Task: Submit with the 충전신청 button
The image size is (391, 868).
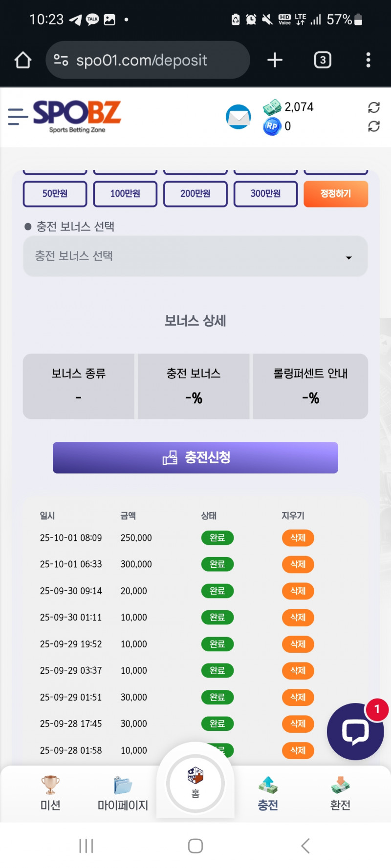Action: pos(195,457)
